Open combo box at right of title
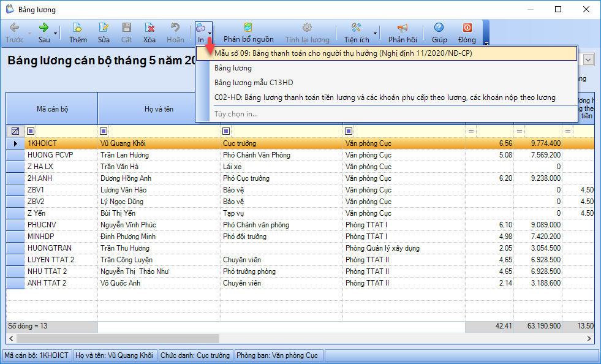 coord(588,60)
